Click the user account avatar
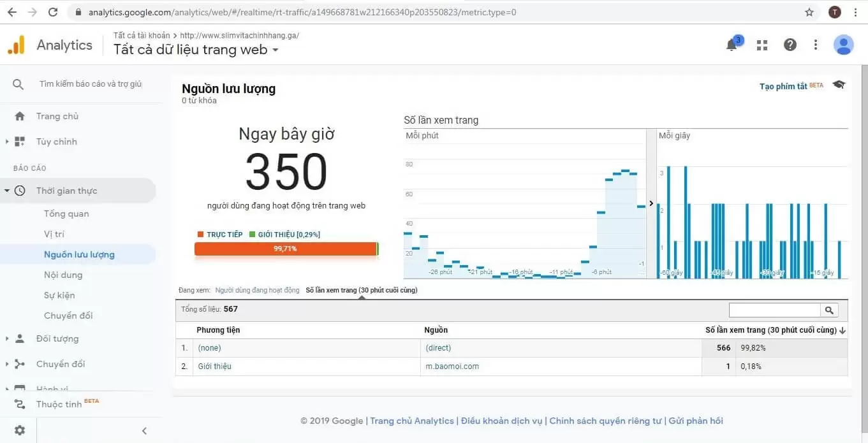This screenshot has height=443, width=868. coord(843,45)
